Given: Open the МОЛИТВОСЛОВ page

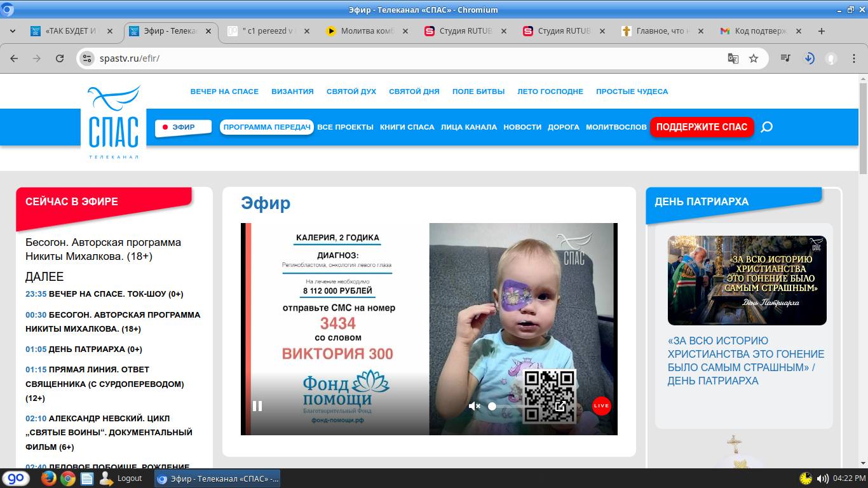Looking at the screenshot, I should [616, 127].
